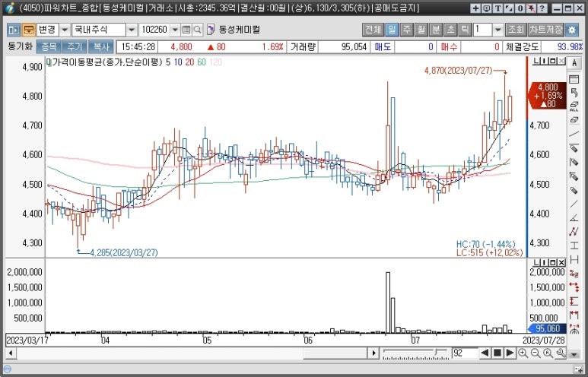588x377 pixels.
Task: Choose the angle line drawing tool
Action: (574, 217)
